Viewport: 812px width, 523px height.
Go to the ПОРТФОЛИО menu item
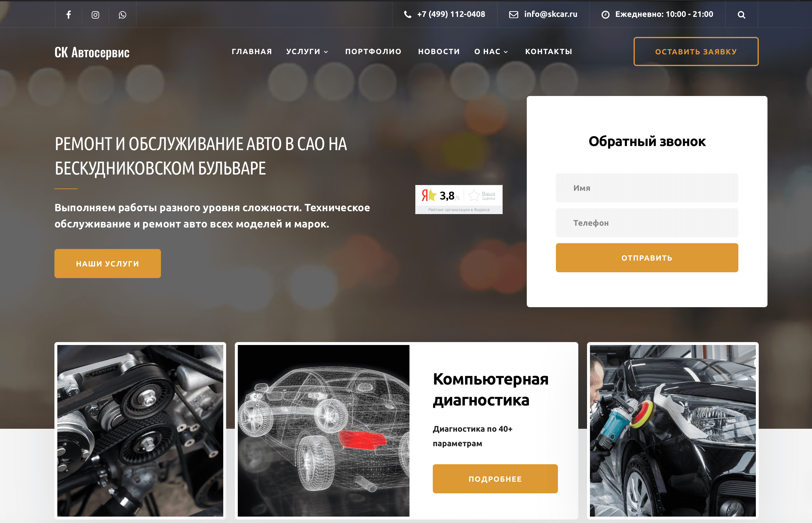[373, 51]
